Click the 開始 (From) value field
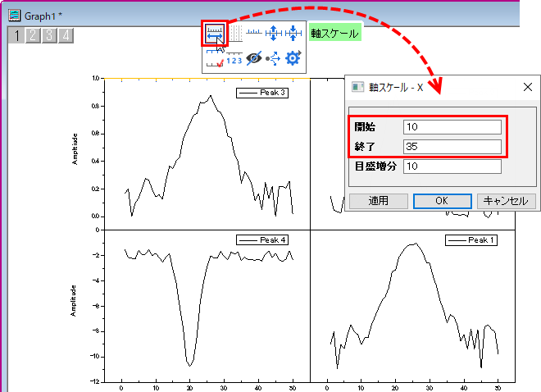 tap(452, 127)
